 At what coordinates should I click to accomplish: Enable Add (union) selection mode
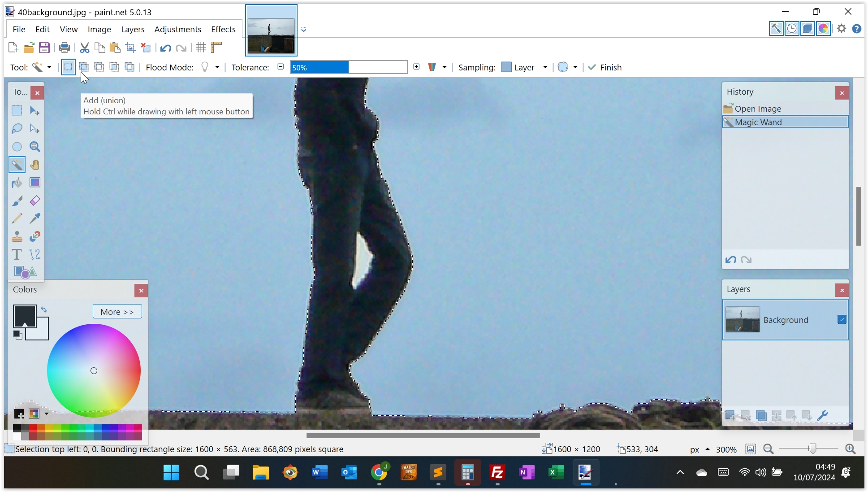pyautogui.click(x=84, y=67)
